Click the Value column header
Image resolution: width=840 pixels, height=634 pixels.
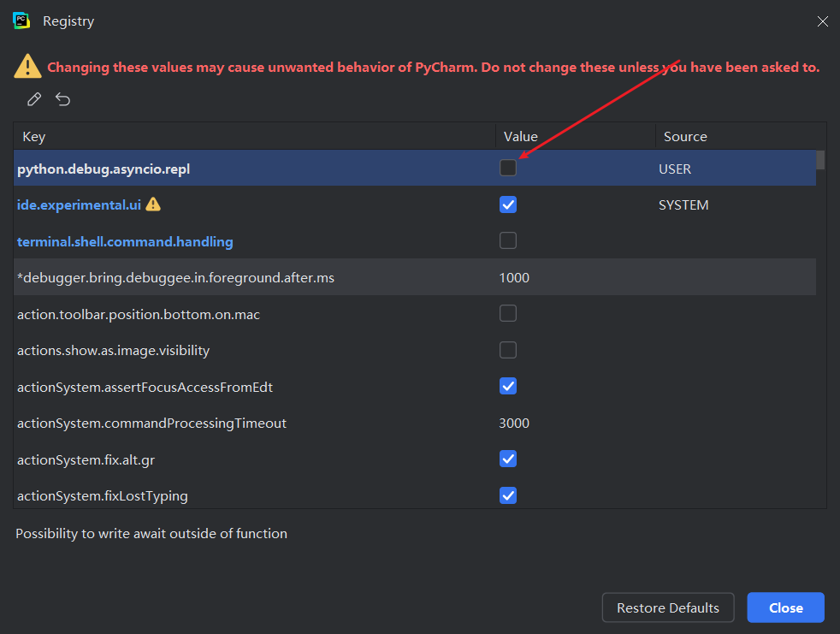point(576,136)
